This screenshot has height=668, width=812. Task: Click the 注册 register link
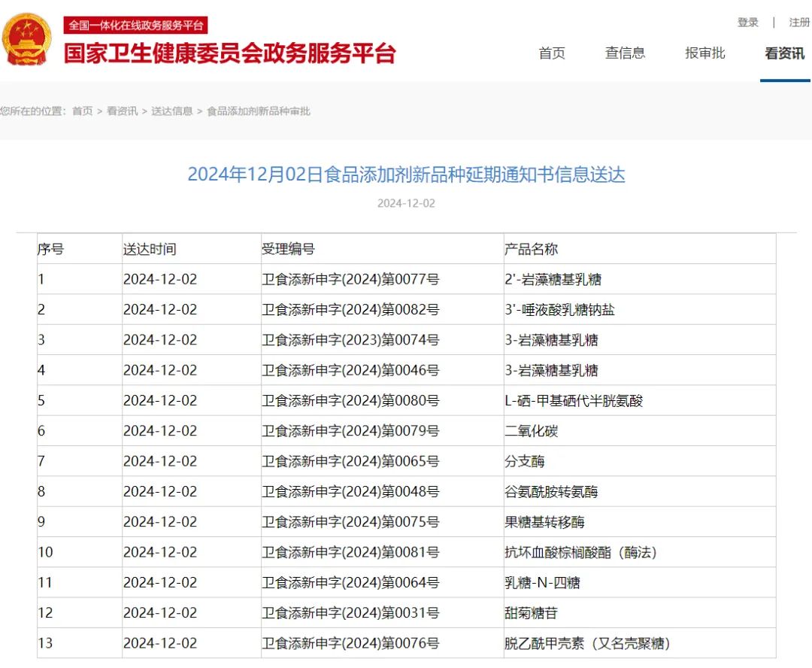click(x=799, y=23)
